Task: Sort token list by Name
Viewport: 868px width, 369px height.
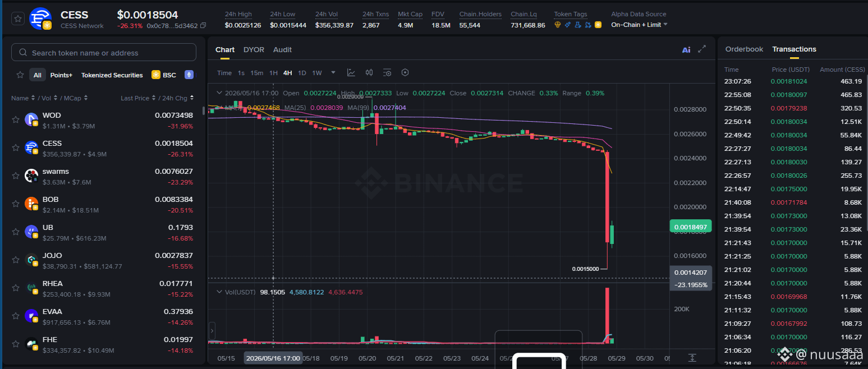Action: pyautogui.click(x=23, y=98)
